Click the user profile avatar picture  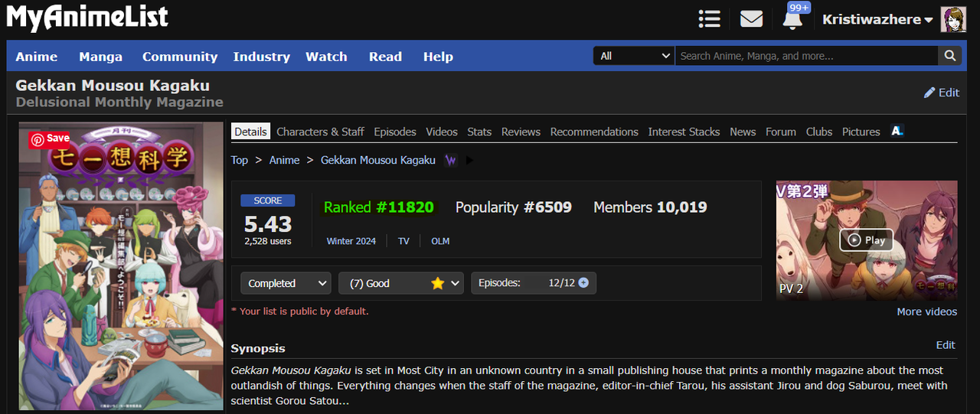(953, 19)
